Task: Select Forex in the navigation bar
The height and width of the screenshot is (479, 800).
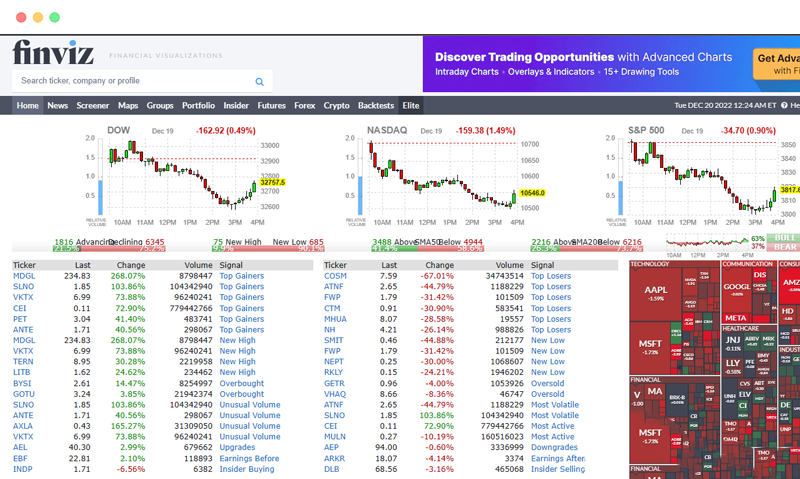Action: coord(305,106)
